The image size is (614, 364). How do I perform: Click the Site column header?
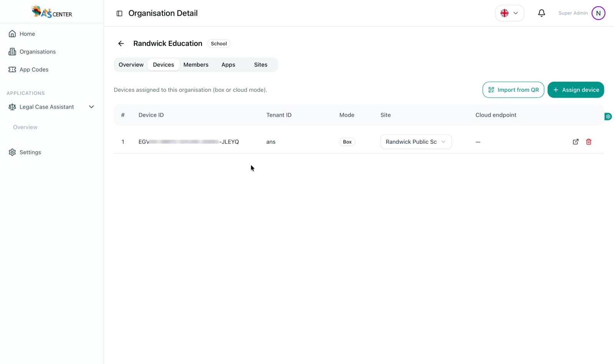point(386,115)
